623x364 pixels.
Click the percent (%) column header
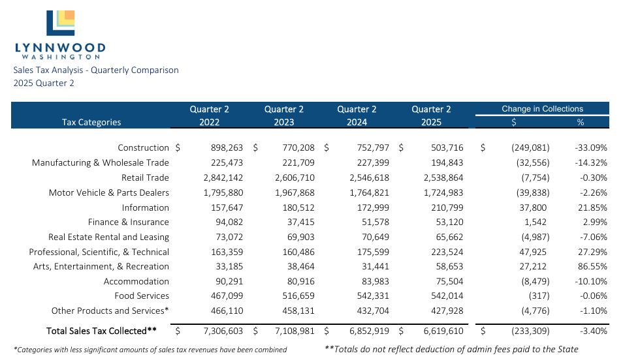(x=580, y=122)
